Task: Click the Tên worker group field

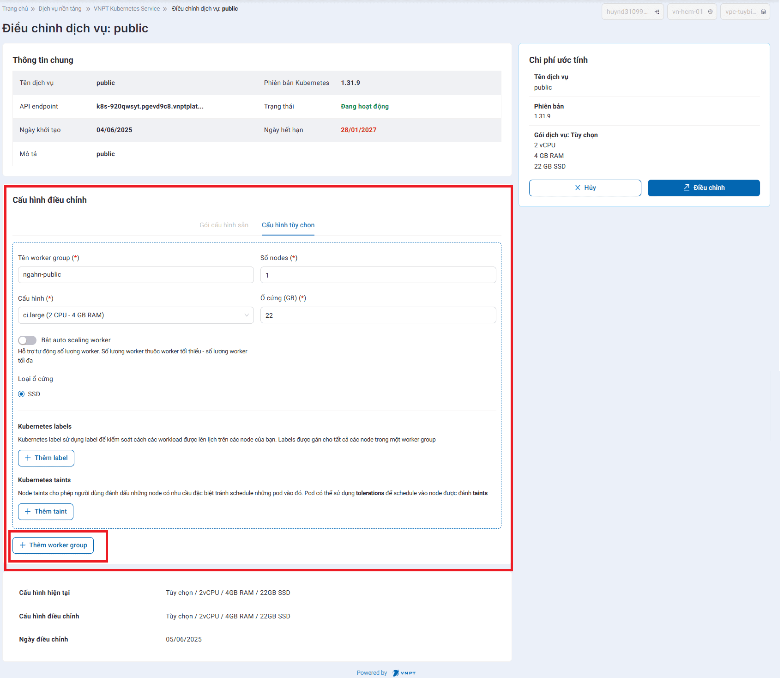Action: [136, 275]
